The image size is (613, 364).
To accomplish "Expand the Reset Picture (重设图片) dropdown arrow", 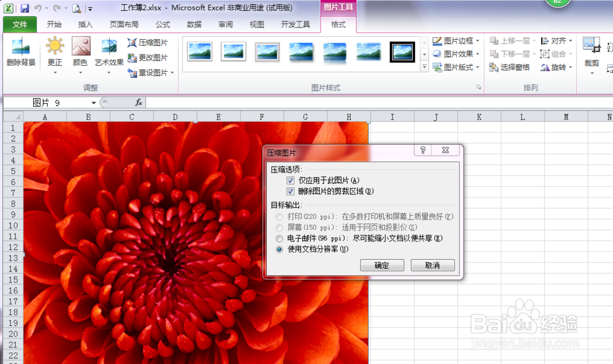I will (x=172, y=73).
